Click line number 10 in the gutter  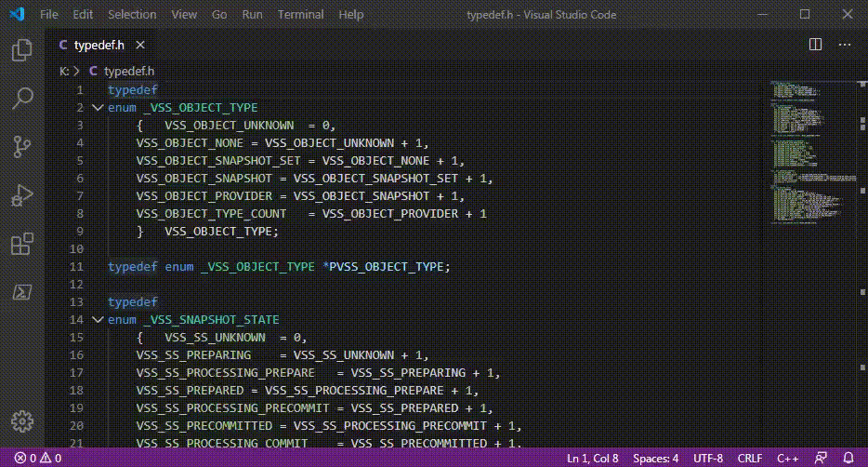[76, 248]
